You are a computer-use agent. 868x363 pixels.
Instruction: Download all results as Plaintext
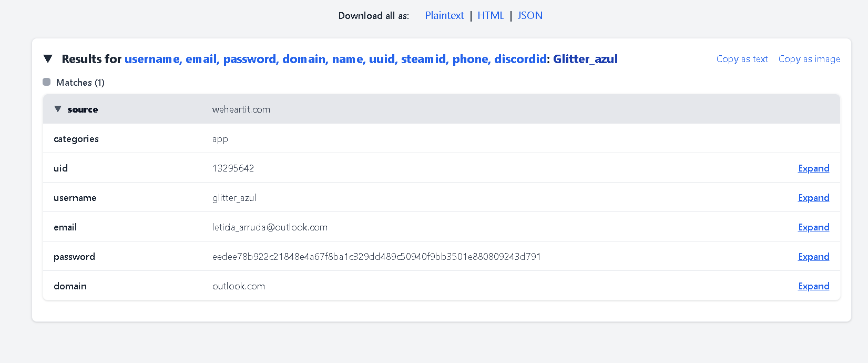[444, 16]
